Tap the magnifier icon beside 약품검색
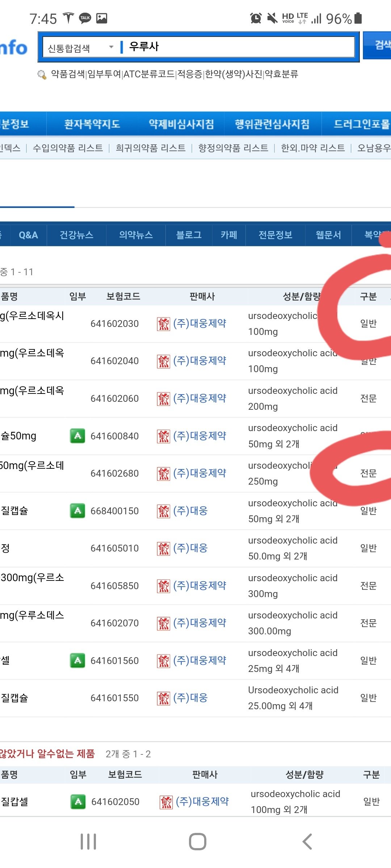 click(x=42, y=75)
